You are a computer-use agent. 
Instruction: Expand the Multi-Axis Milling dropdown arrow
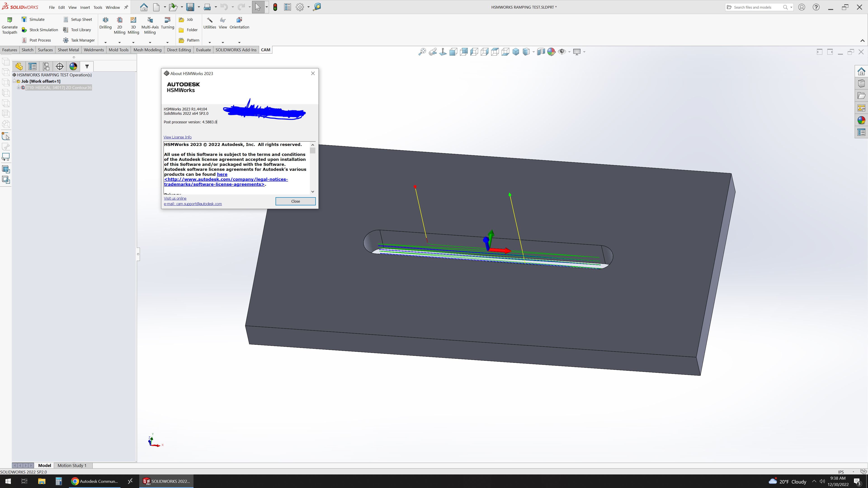[x=150, y=42]
